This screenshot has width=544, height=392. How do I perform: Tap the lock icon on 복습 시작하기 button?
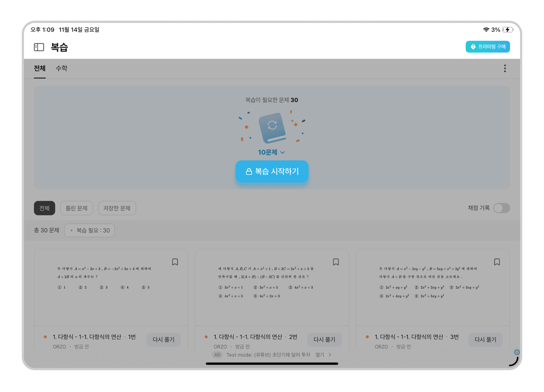(249, 171)
